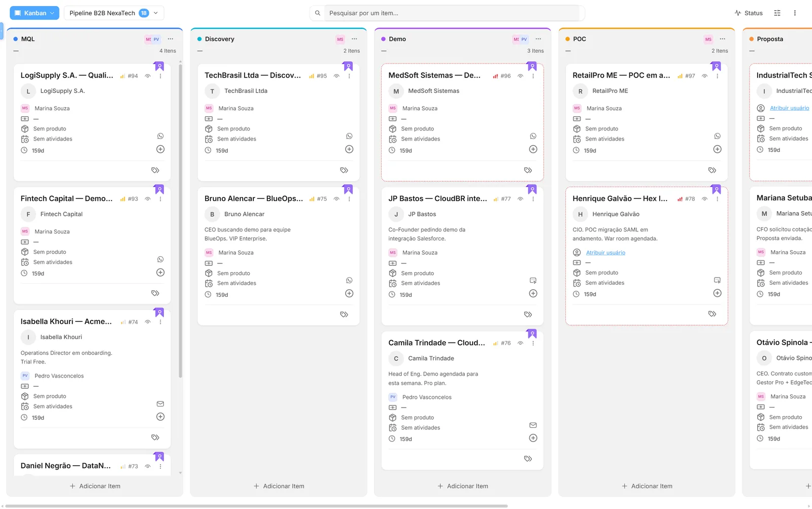Click WhatsApp icon on LogiSupply S.A. card
The width and height of the screenshot is (812, 509).
click(x=160, y=136)
